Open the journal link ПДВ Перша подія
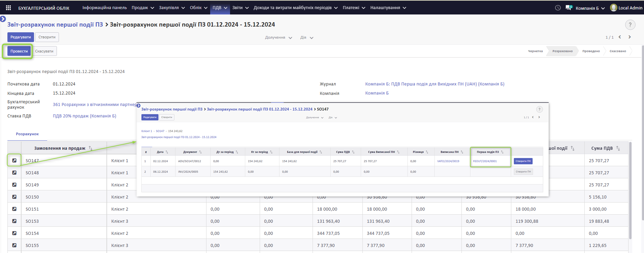The image size is (644, 253). tap(435, 84)
